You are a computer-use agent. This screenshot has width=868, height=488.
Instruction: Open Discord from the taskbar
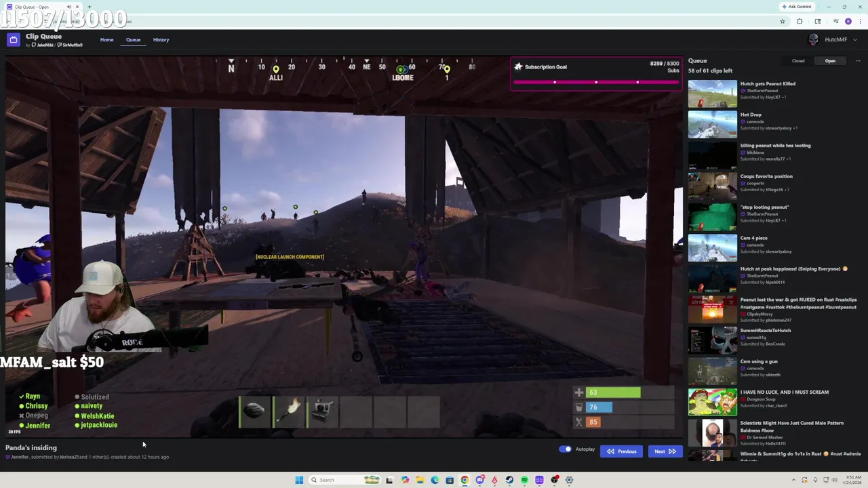(480, 480)
